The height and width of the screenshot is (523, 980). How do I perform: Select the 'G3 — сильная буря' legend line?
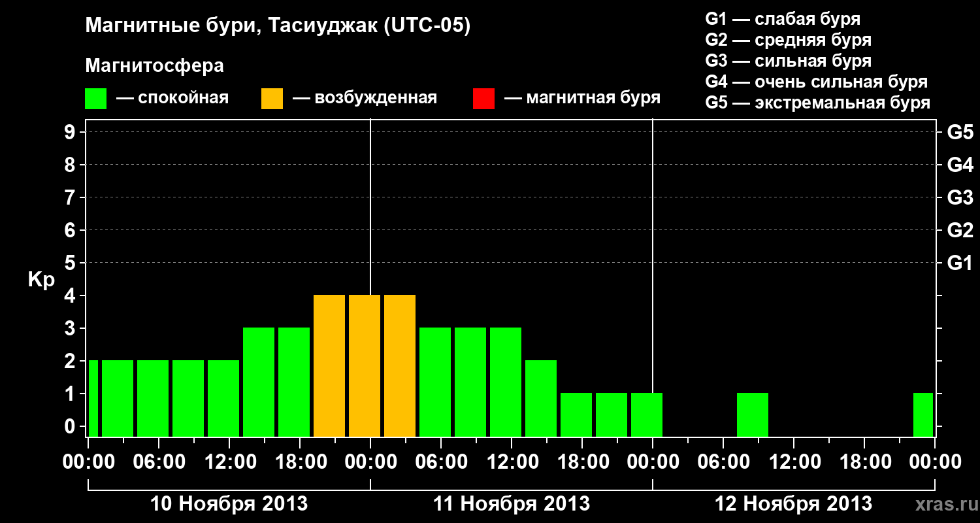789,61
